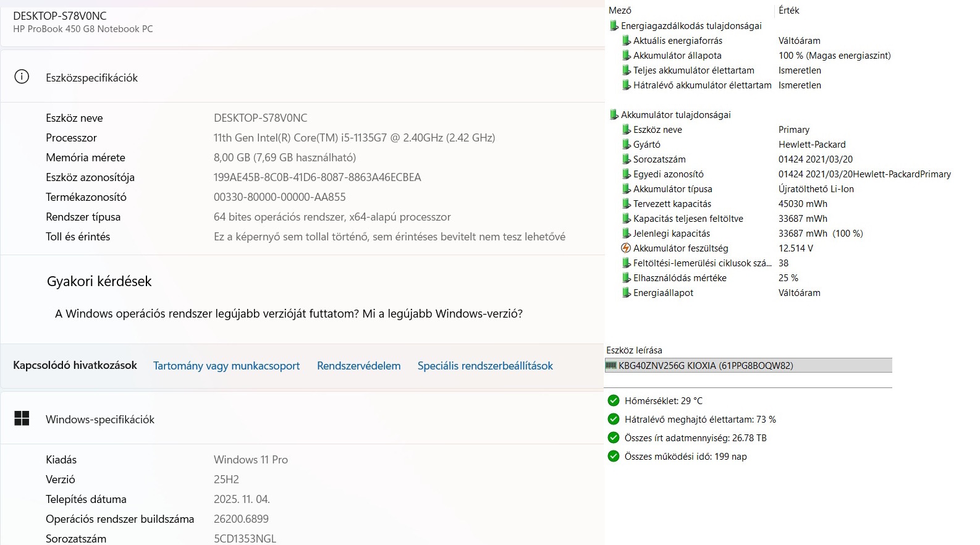This screenshot has width=980, height=545.
Task: Click the icon beside the battery's Eszköz neve row
Action: [626, 130]
